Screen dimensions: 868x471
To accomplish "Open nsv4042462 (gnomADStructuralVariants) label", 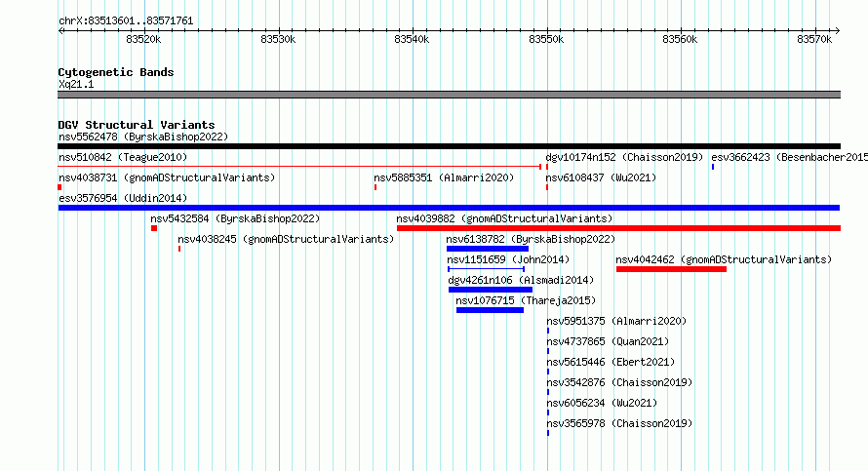I will [724, 259].
